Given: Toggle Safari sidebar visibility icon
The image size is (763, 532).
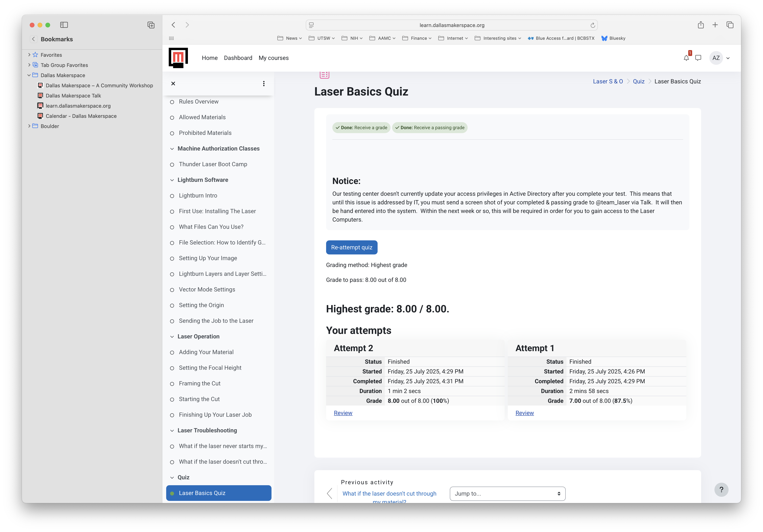Looking at the screenshot, I should [64, 25].
